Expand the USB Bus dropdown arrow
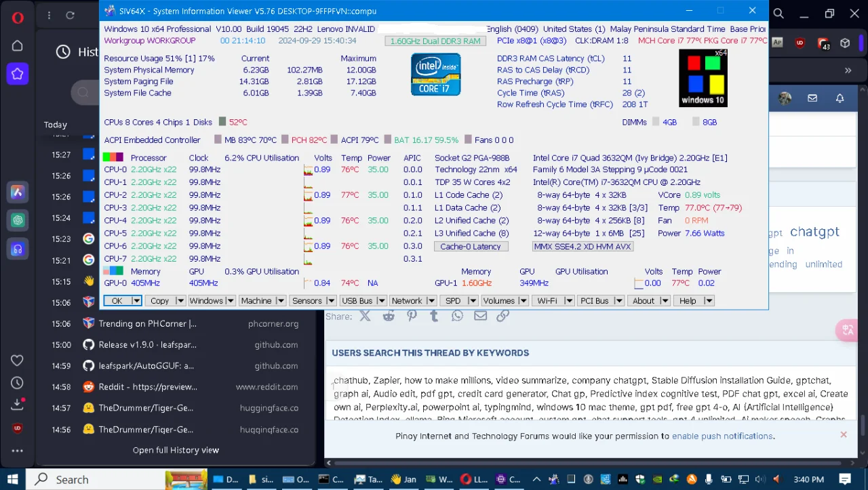This screenshot has width=868, height=490. [x=382, y=301]
